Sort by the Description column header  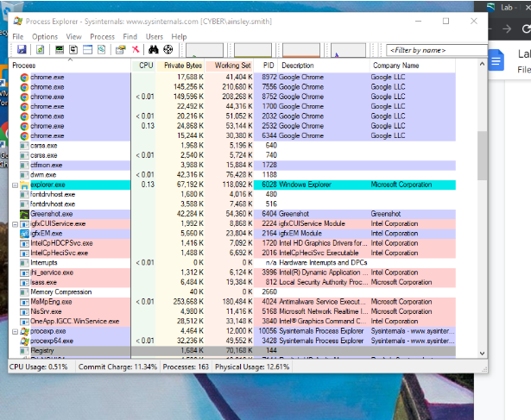click(324, 66)
